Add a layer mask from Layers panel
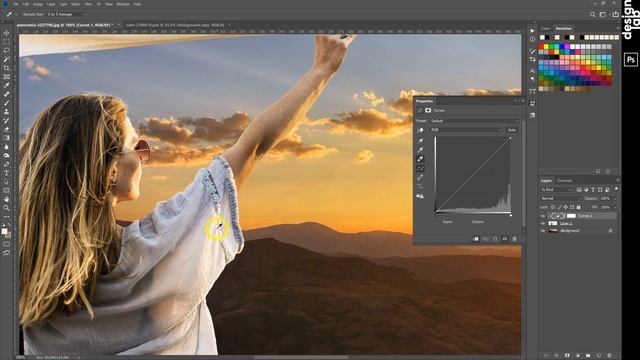Viewport: 640px width, 360px height. (567, 356)
